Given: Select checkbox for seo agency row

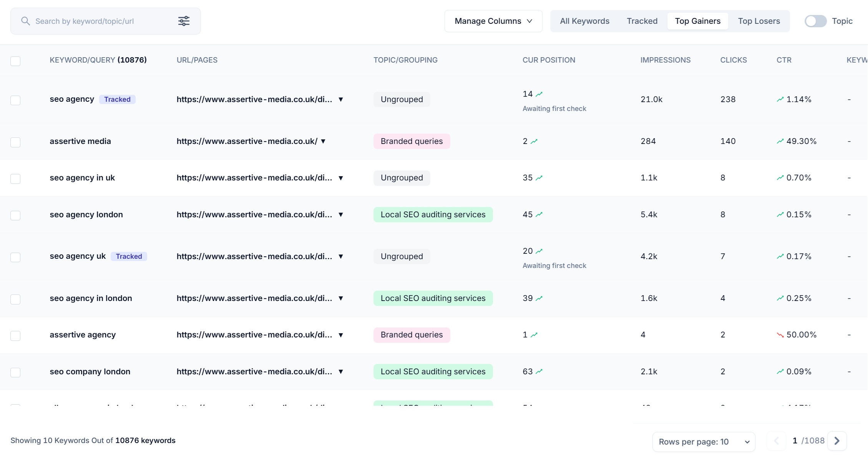Looking at the screenshot, I should click(x=15, y=100).
